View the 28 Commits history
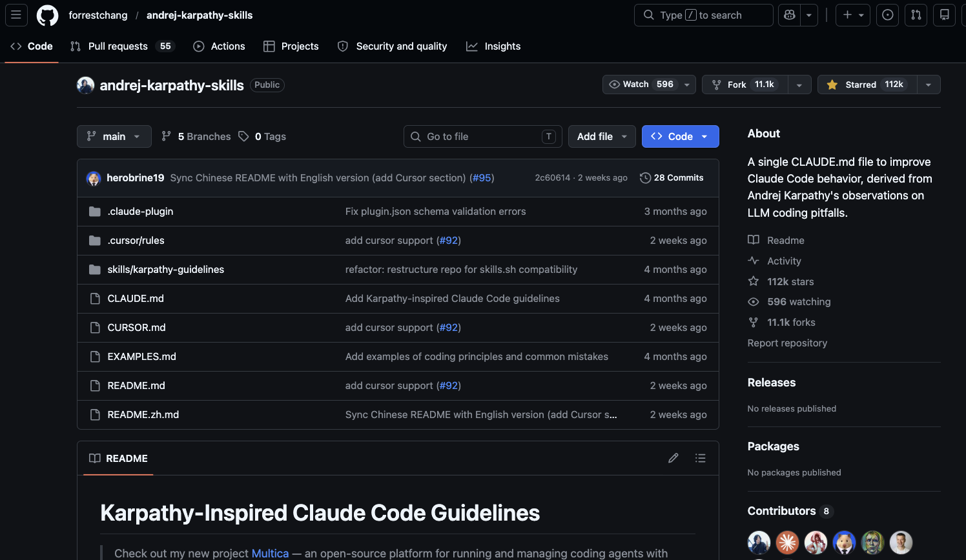 coord(672,177)
